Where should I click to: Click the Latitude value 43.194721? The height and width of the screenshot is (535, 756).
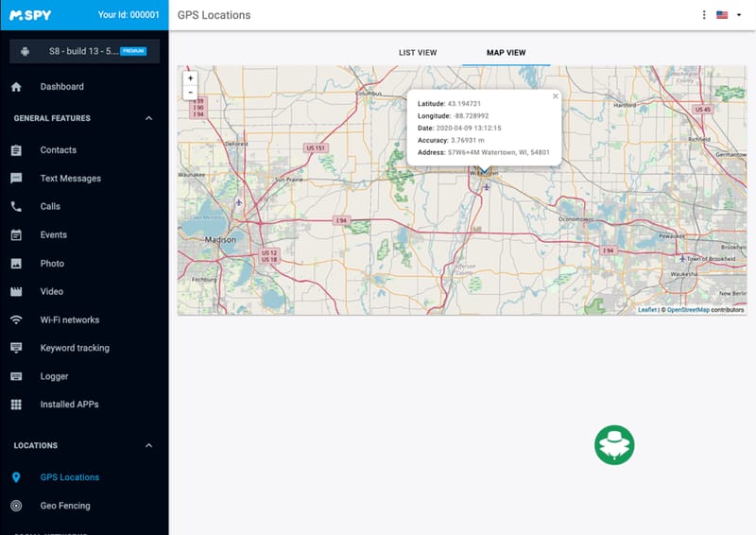pos(464,104)
